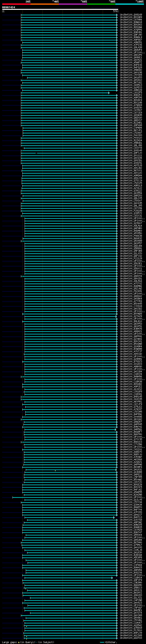Select the UniRef100_Q6XP53 label

tap(131, 324)
